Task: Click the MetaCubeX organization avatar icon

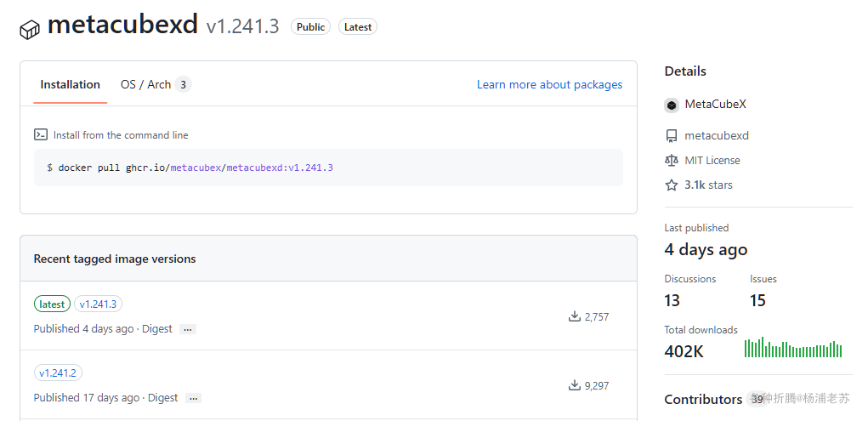Action: 672,105
